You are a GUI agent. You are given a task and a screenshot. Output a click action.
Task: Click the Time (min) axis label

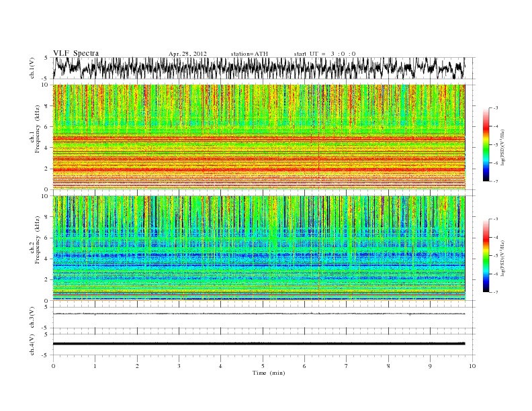269,373
